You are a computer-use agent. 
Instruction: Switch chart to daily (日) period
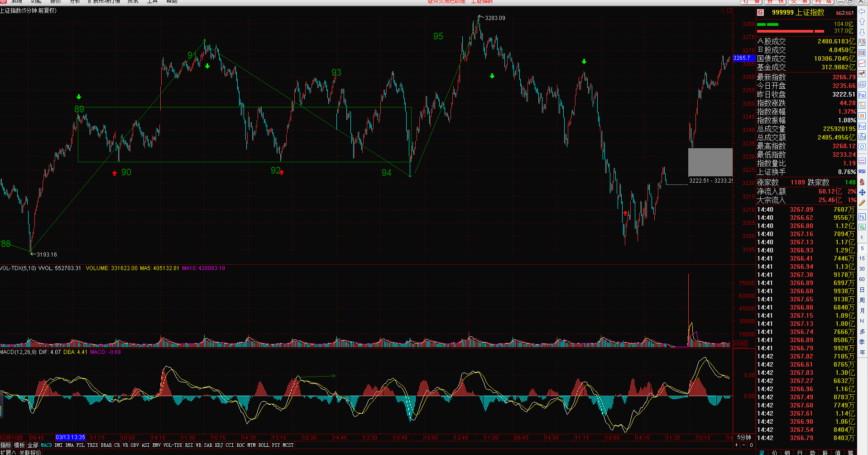(x=862, y=290)
